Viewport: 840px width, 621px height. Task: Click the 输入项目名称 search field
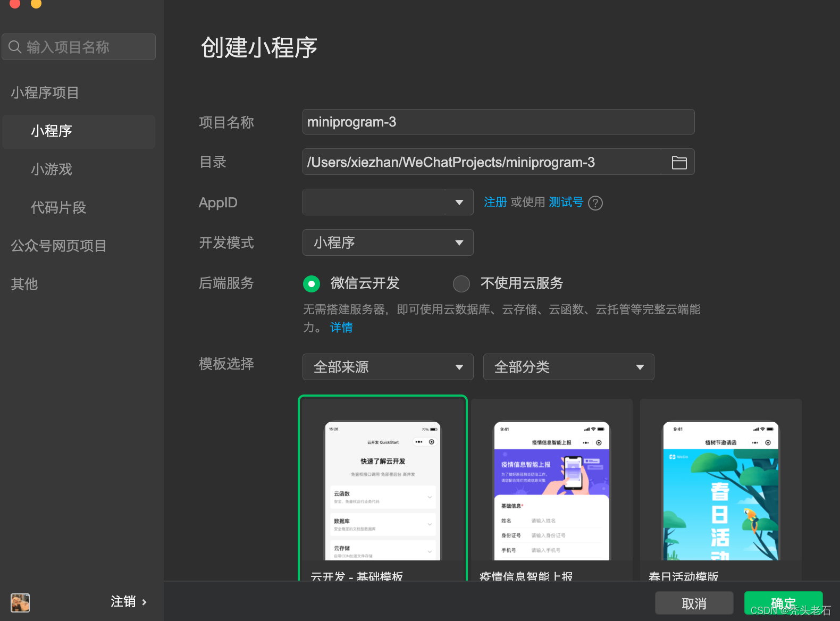click(x=79, y=47)
